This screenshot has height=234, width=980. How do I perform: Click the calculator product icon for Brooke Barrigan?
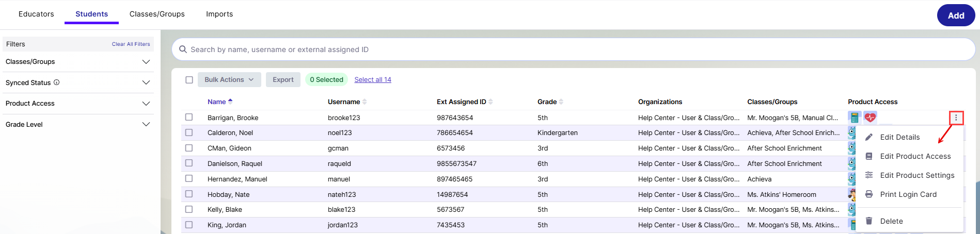855,118
